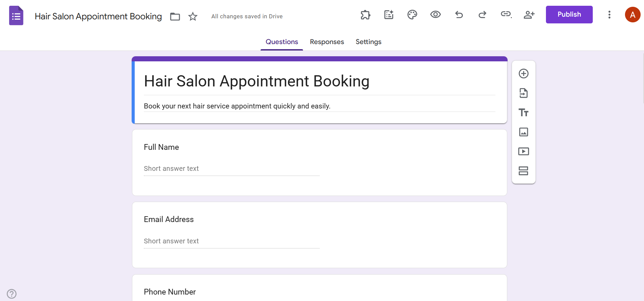
Task: Select the Full Name question
Action: click(319, 162)
